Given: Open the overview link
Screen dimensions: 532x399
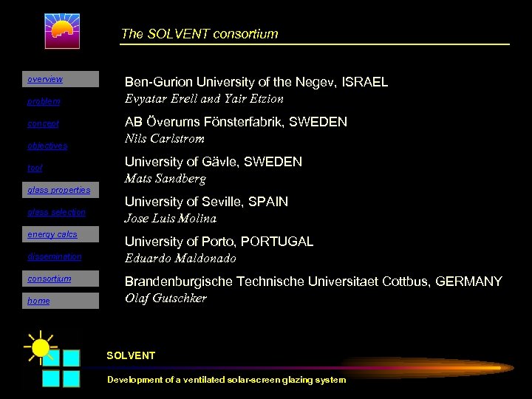Looking at the screenshot, I should pyautogui.click(x=45, y=79).
